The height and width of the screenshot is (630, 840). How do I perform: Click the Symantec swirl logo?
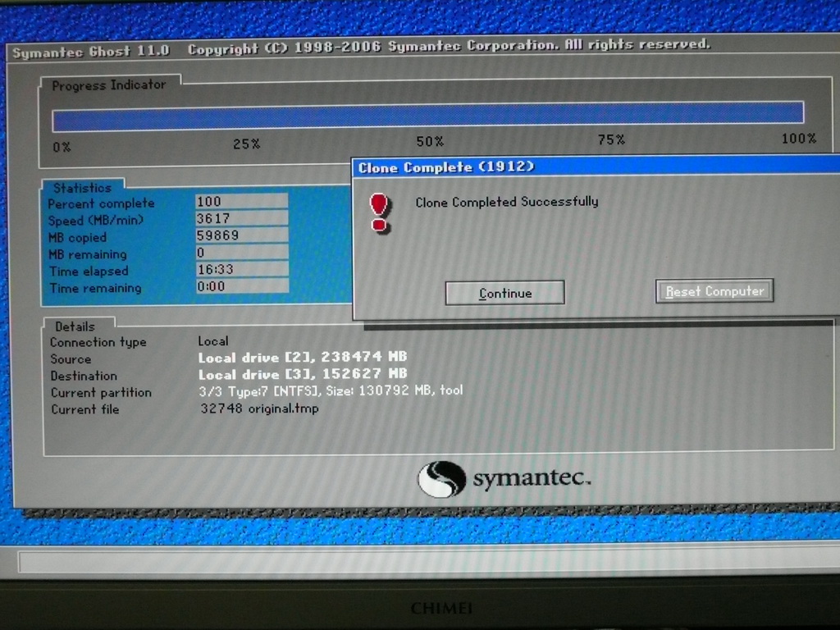441,479
